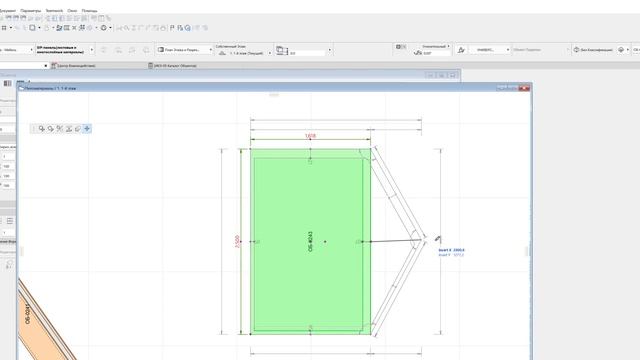Click the ОБ-0241 label on orange element
This screenshot has height=360, width=640.
[27, 314]
